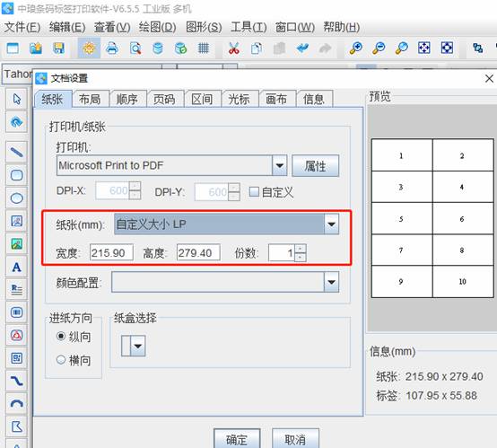Click the zoom in magnifier icon
This screenshot has height=448, width=497.
coord(355,48)
